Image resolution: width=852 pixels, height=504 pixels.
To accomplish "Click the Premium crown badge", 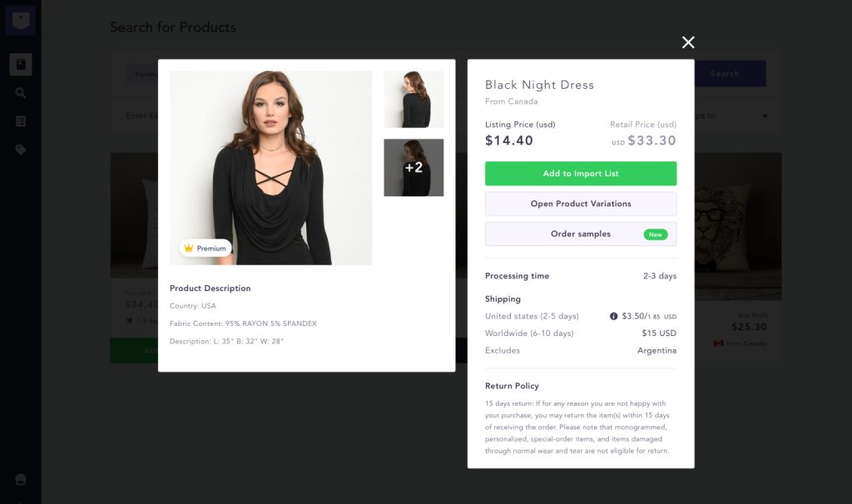I will 206,248.
